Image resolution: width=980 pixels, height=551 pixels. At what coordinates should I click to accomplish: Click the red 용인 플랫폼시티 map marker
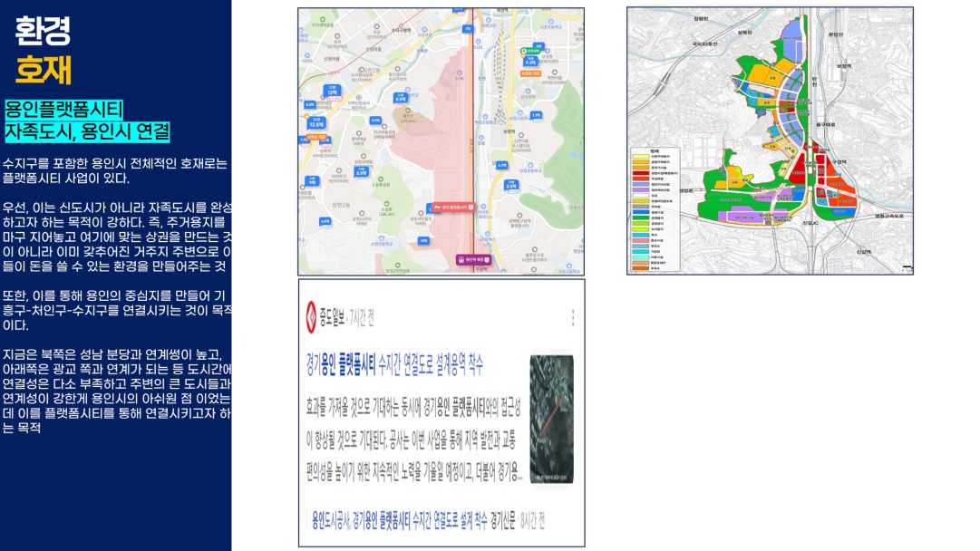pos(453,208)
